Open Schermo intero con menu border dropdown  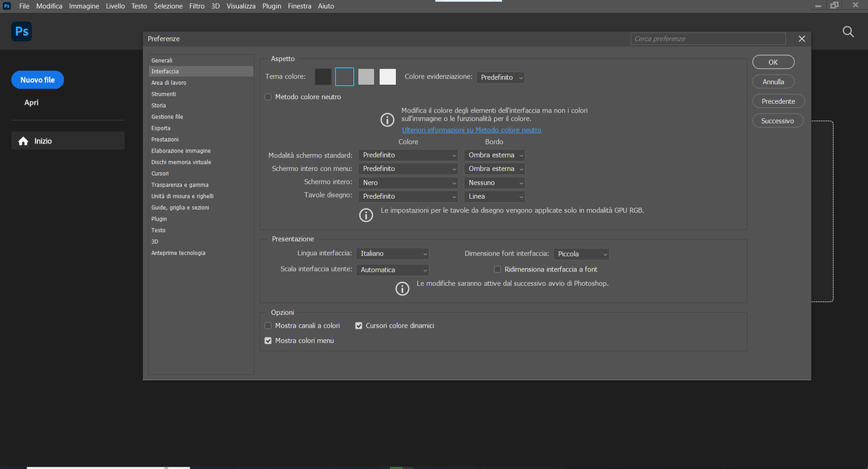[x=494, y=168]
